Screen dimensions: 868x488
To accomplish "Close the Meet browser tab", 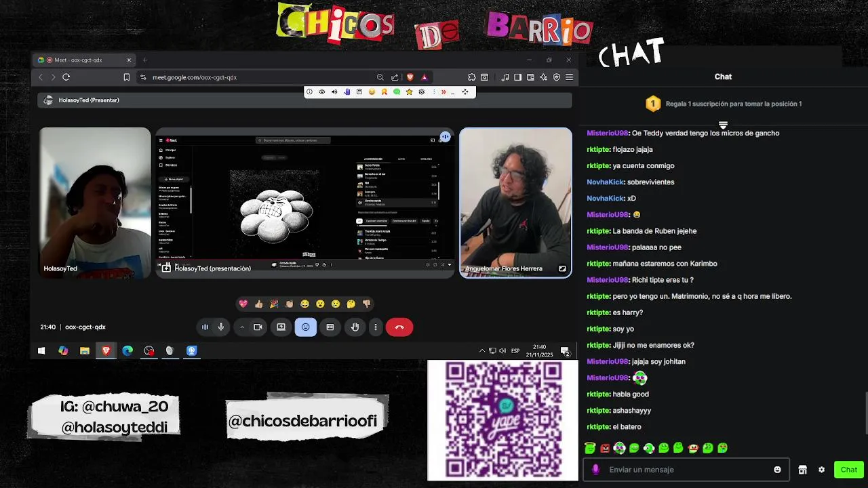I will (129, 60).
